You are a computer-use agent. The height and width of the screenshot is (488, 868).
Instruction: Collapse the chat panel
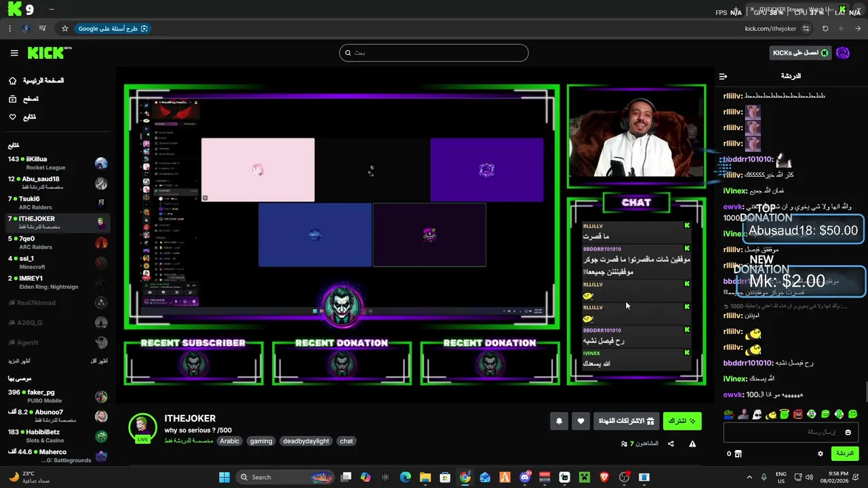(x=723, y=77)
